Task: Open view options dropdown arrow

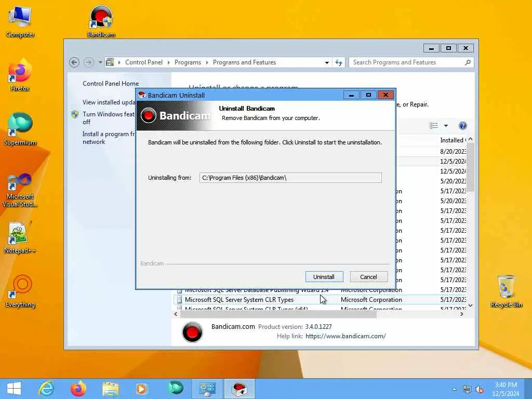Action: 446,126
